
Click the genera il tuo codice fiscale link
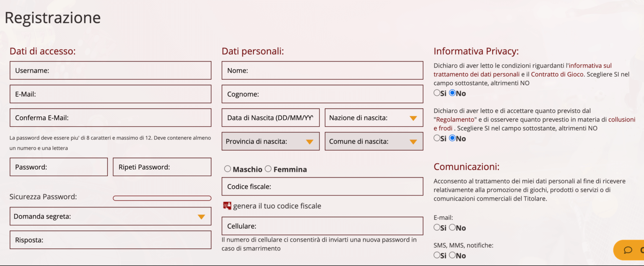277,206
